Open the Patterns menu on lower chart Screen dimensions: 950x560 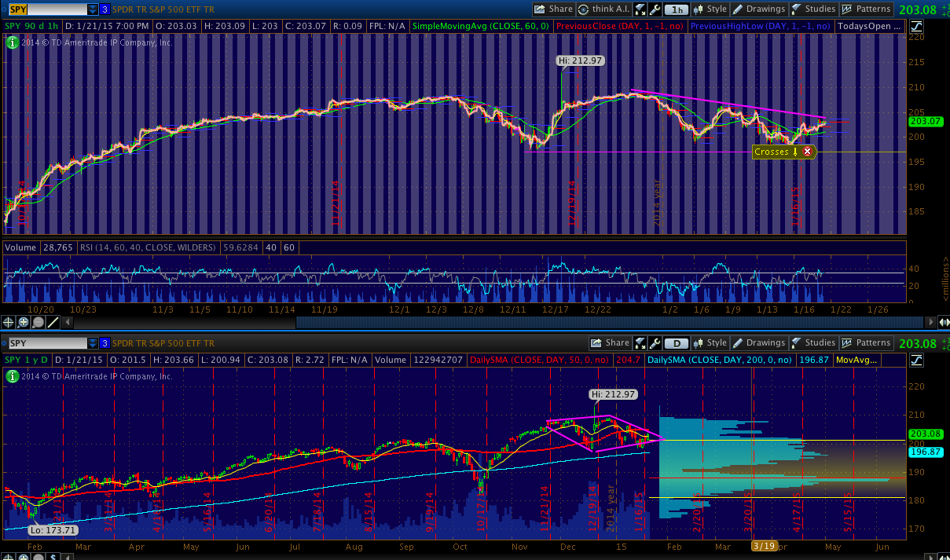pos(866,343)
